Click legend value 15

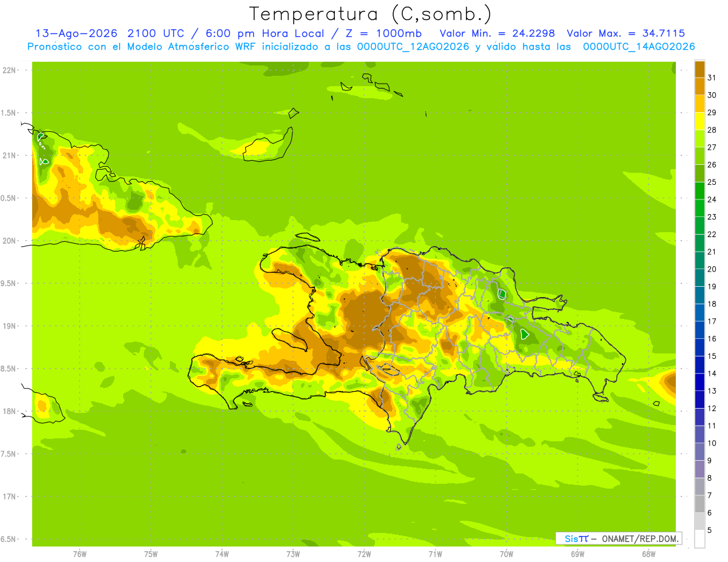(712, 356)
